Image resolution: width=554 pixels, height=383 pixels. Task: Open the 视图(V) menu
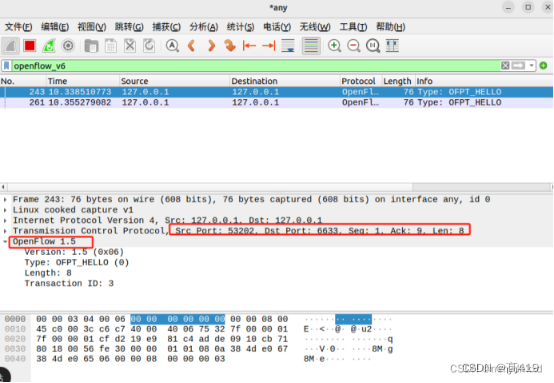92,27
